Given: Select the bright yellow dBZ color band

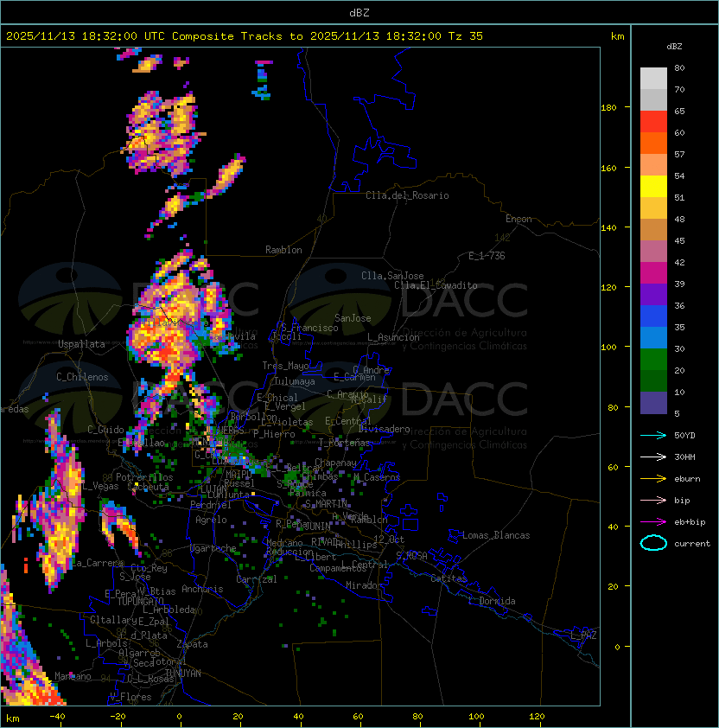Looking at the screenshot, I should point(653,187).
